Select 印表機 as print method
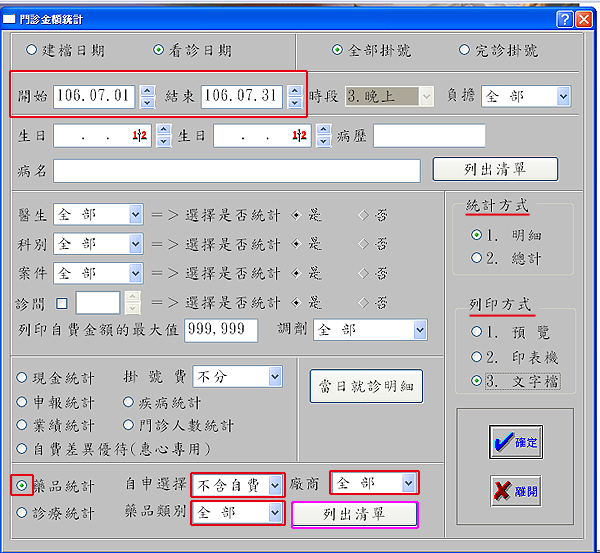600x553 pixels. (476, 356)
